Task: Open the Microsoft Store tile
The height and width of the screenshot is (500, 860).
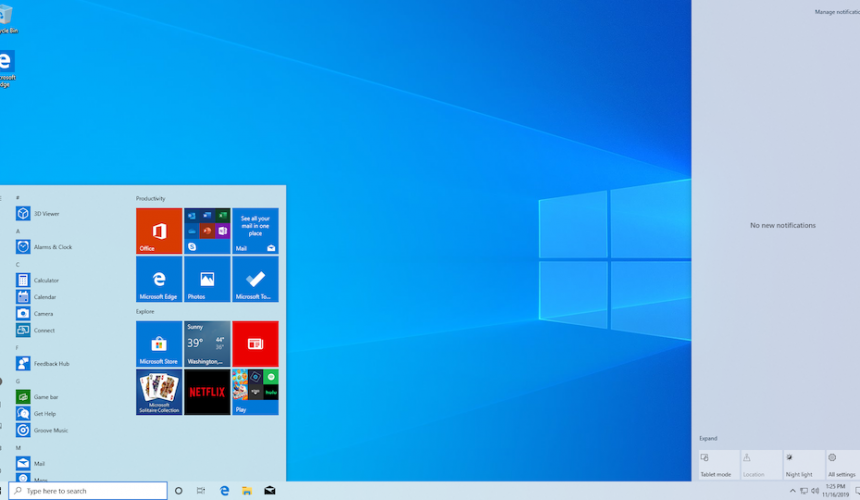Action: pyautogui.click(x=159, y=344)
